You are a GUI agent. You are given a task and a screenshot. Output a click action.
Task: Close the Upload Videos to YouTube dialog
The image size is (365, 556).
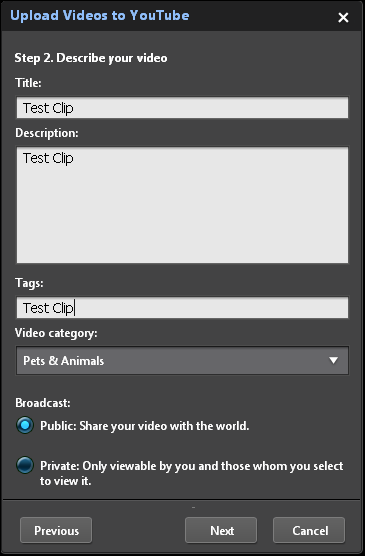343,17
